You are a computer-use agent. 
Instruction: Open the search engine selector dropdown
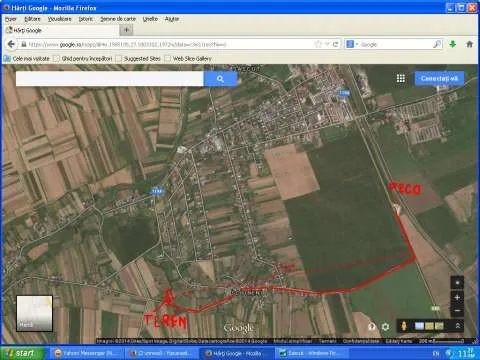[351, 44]
